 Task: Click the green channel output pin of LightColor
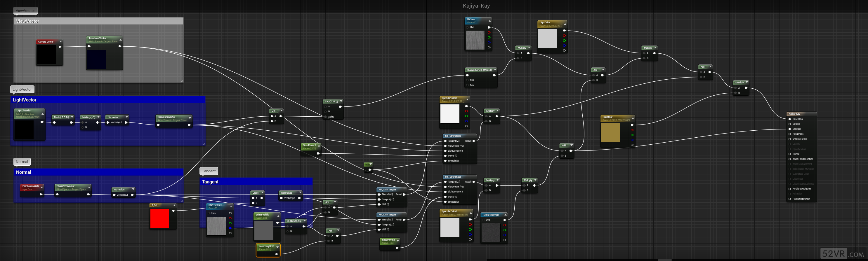(564, 41)
